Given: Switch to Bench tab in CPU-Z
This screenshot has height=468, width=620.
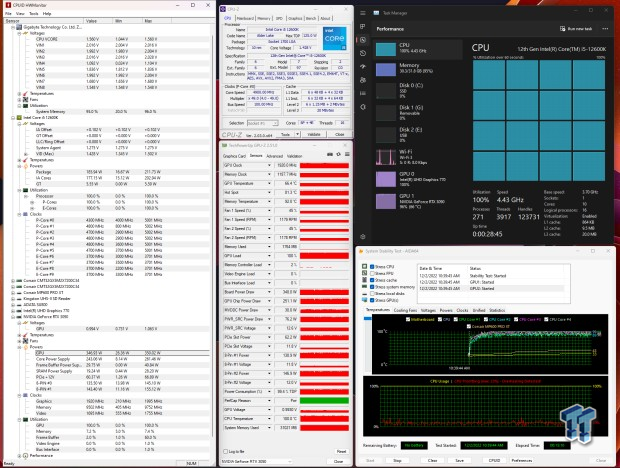Looking at the screenshot, I should click(311, 18).
